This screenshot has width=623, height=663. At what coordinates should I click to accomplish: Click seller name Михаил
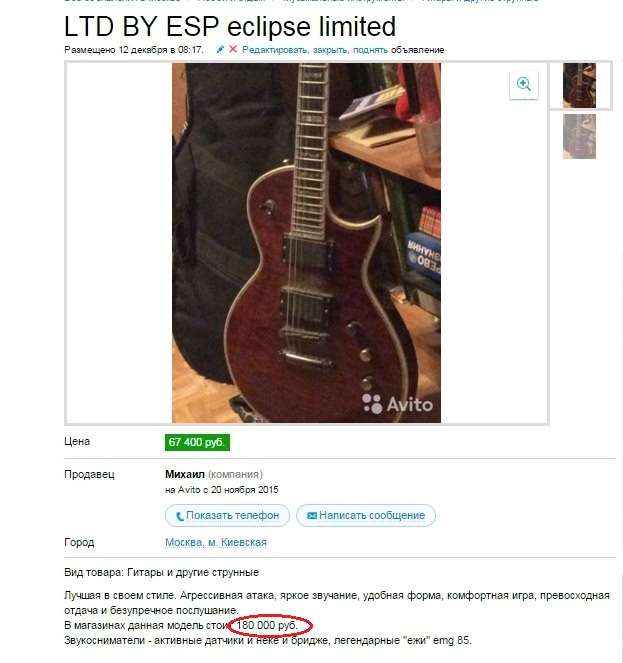[x=185, y=474]
